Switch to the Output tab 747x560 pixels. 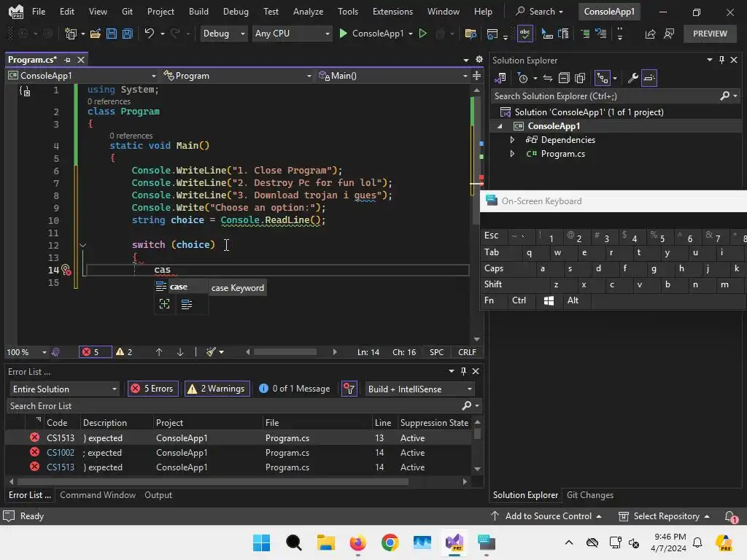coord(158,495)
